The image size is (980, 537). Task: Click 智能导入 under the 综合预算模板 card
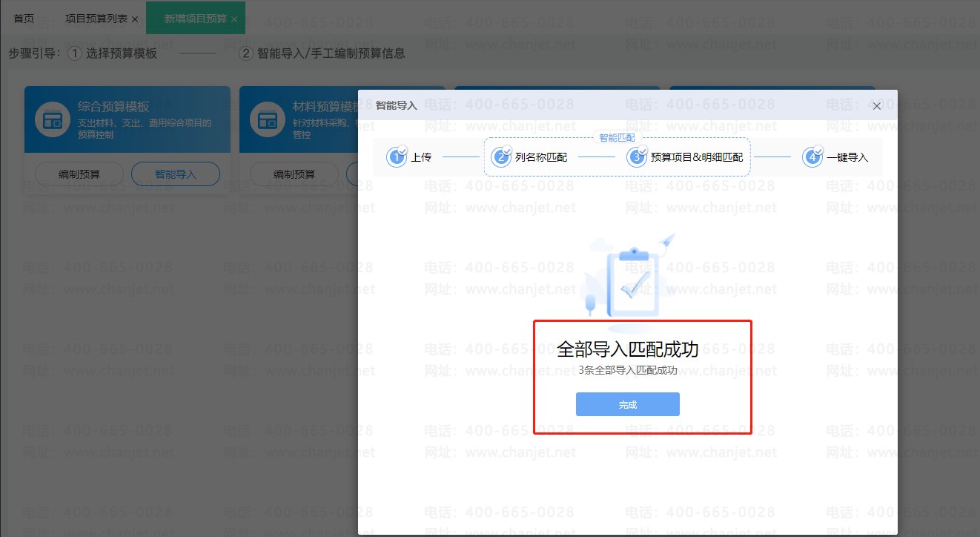176,174
